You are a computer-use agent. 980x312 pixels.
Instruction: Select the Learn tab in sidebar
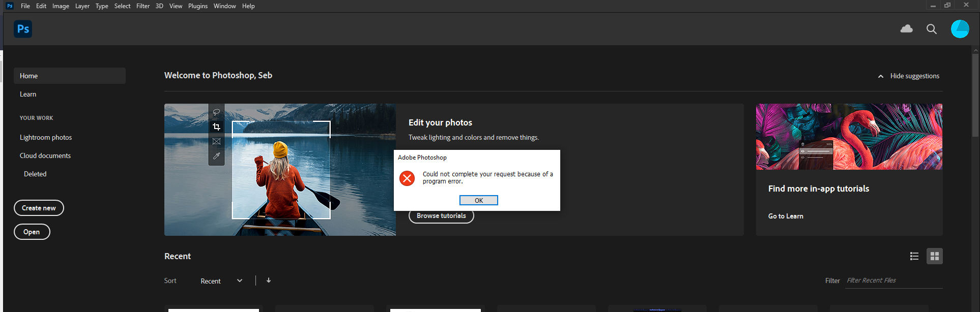[28, 94]
